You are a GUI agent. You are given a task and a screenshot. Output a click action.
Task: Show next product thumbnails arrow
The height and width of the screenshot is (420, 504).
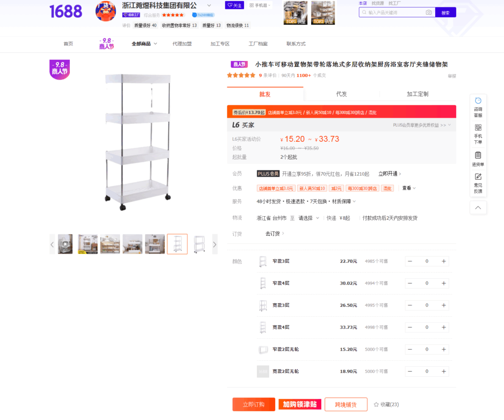coord(215,244)
